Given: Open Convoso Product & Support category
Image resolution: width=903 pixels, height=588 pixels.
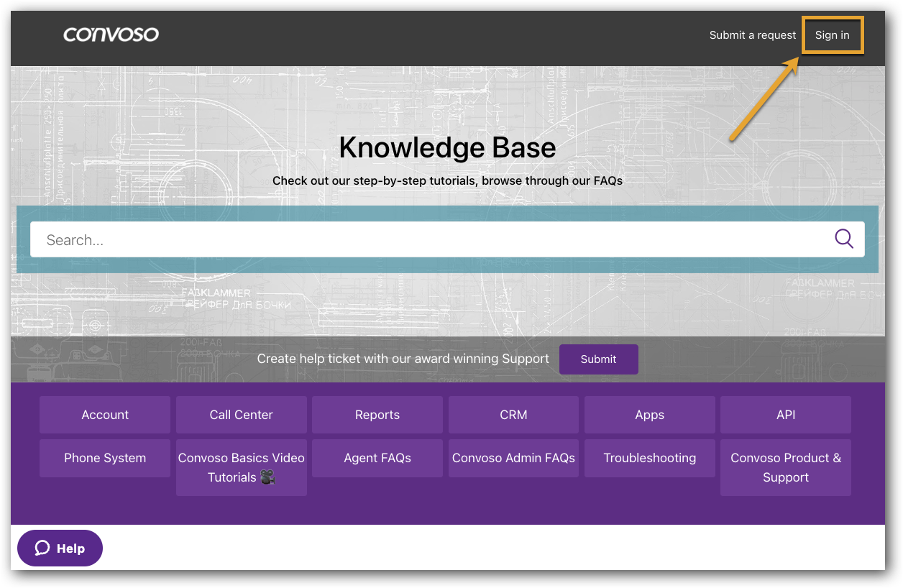Looking at the screenshot, I should click(x=786, y=467).
